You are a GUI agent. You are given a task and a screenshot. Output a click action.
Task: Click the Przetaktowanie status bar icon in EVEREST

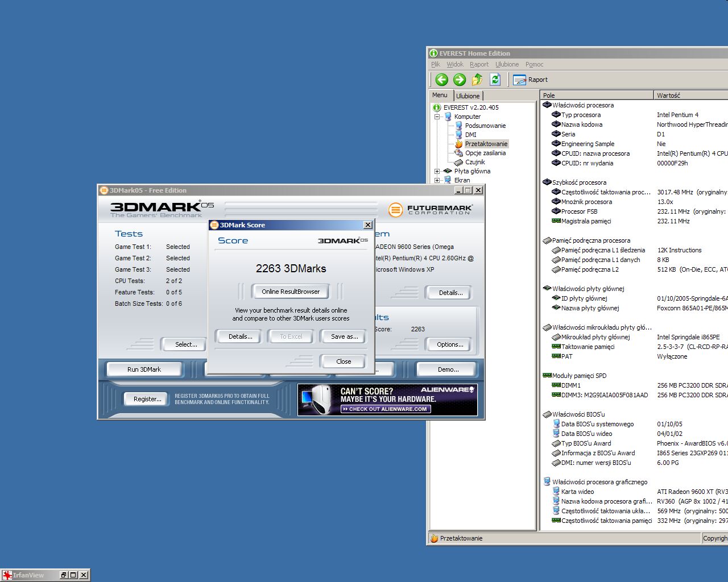434,538
